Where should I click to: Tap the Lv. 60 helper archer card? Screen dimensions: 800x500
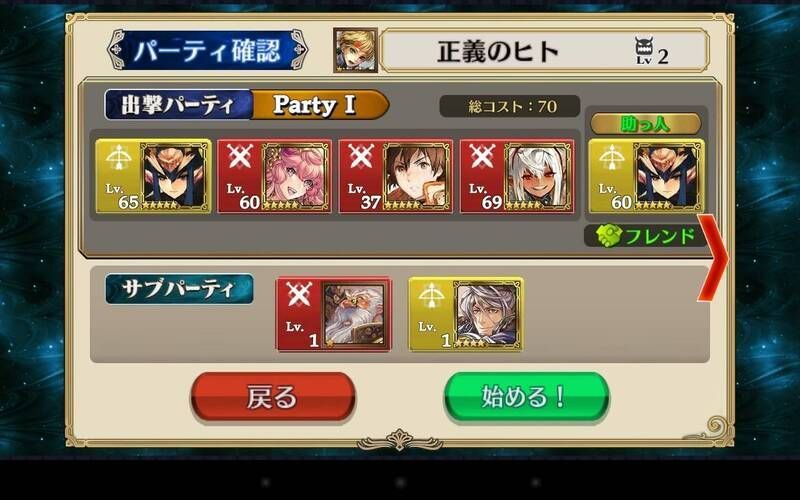pyautogui.click(x=646, y=176)
